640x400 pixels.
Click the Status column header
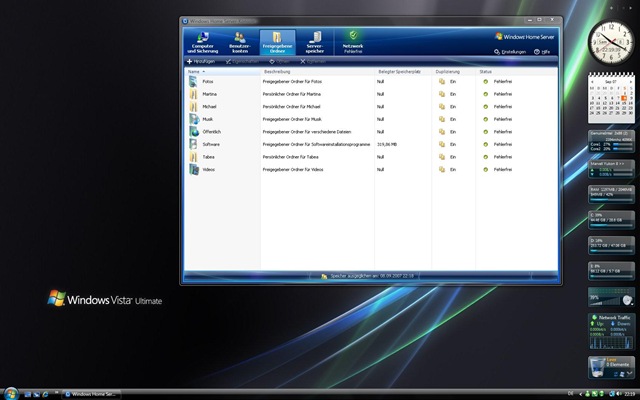tap(516, 71)
